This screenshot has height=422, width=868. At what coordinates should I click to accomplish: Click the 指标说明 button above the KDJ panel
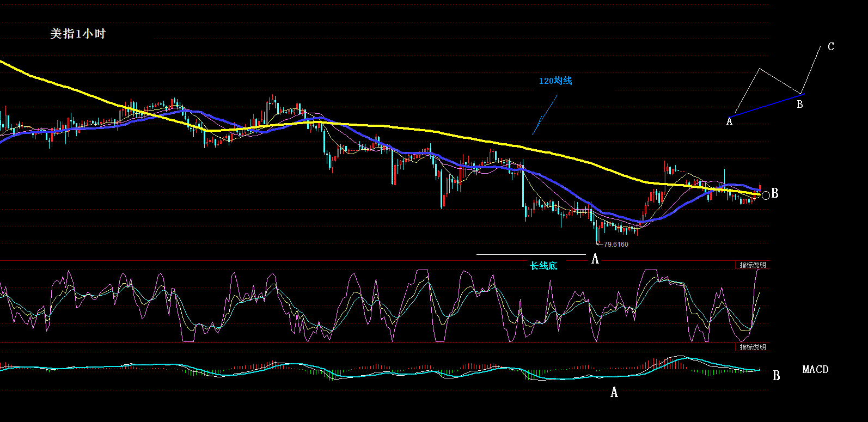point(753,265)
